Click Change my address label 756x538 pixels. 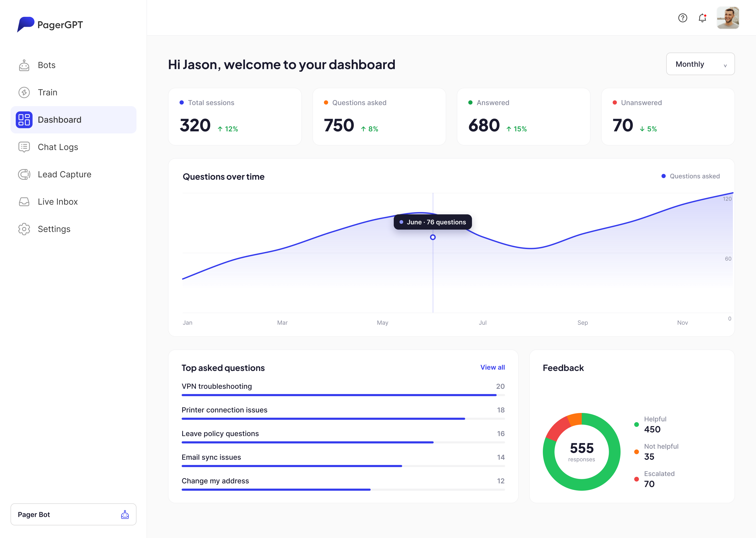coord(215,481)
